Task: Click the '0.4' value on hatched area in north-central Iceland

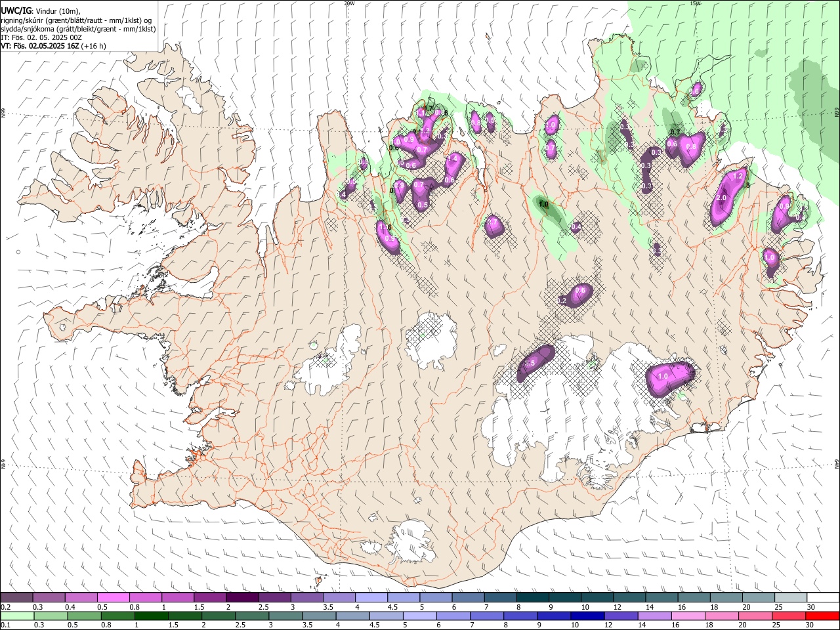Action: [x=576, y=227]
